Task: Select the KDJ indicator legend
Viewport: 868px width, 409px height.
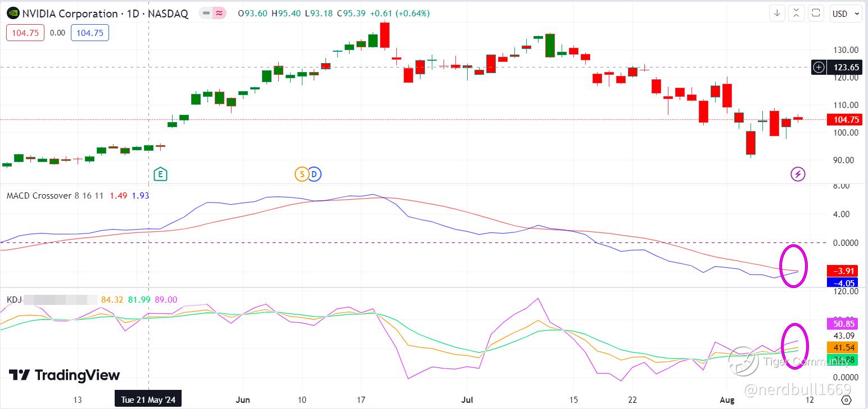Action: pos(14,300)
